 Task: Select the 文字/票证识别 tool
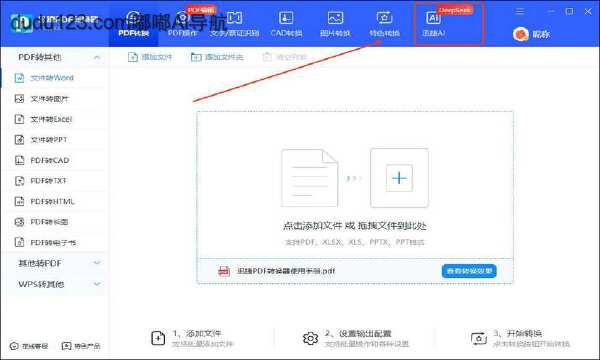tap(234, 24)
